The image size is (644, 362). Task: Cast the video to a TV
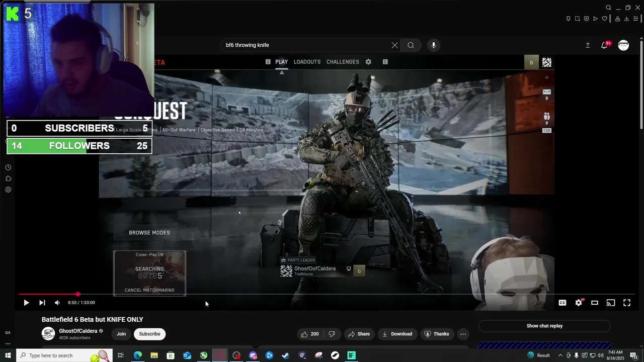(x=611, y=303)
